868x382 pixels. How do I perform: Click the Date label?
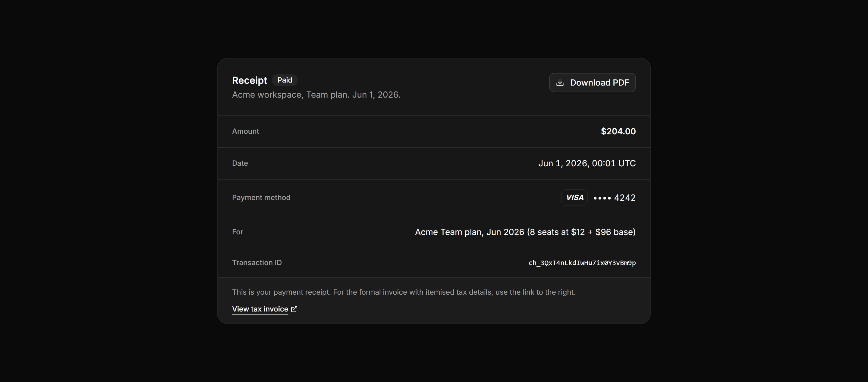[240, 163]
